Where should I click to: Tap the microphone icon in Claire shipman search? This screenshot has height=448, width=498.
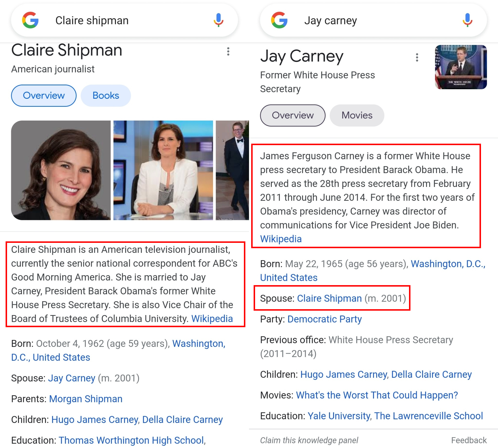point(218,20)
